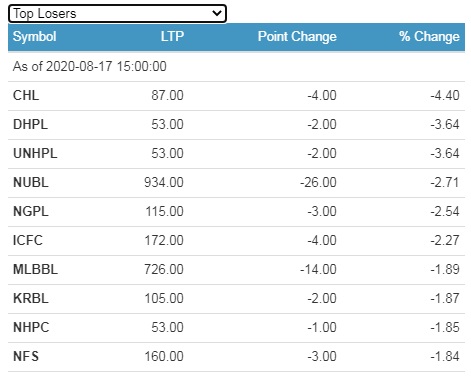The width and height of the screenshot is (471, 378).
Task: Select the UNHPL stock symbol
Action: coord(35,153)
